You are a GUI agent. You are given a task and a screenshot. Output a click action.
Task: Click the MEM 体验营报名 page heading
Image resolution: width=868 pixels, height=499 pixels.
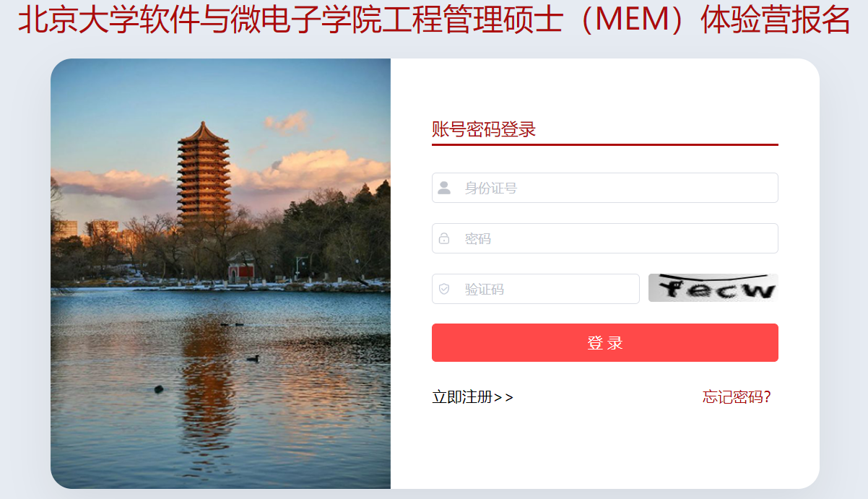coord(434,20)
